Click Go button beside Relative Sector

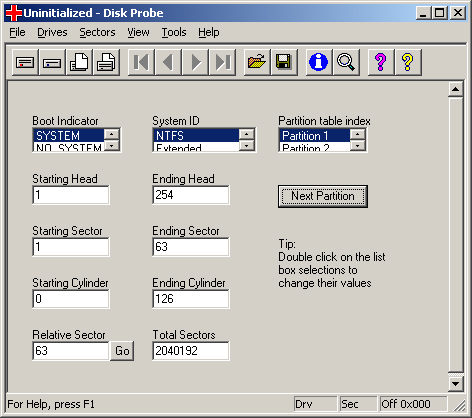(122, 351)
